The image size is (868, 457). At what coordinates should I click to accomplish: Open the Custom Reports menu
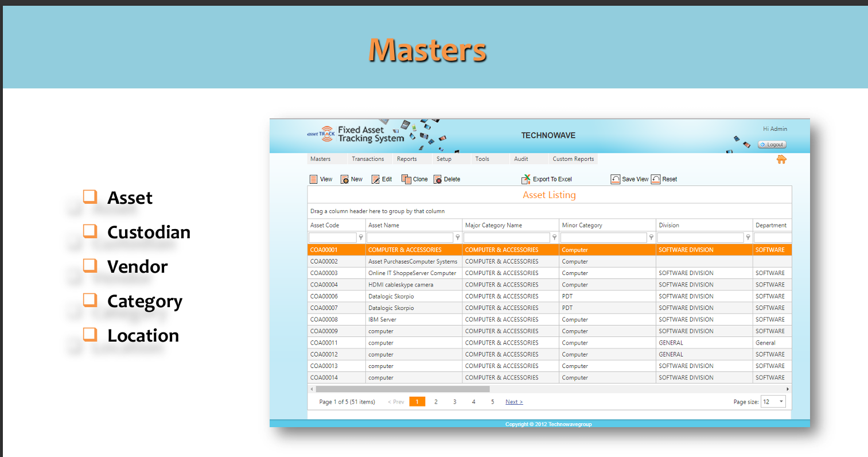[x=573, y=159]
